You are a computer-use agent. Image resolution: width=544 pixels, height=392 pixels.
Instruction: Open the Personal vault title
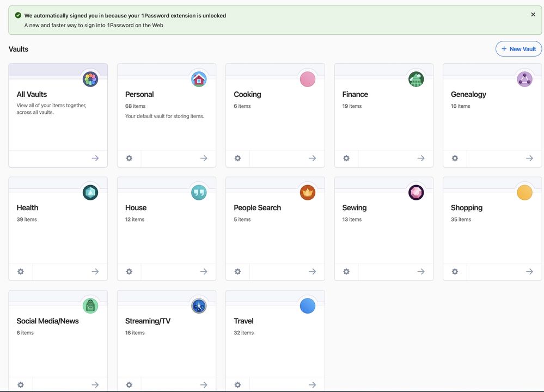[x=139, y=94]
